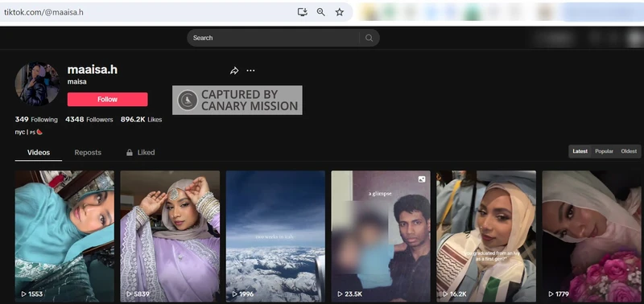Click the search magnifier button
The height and width of the screenshot is (304, 644).
(x=369, y=38)
